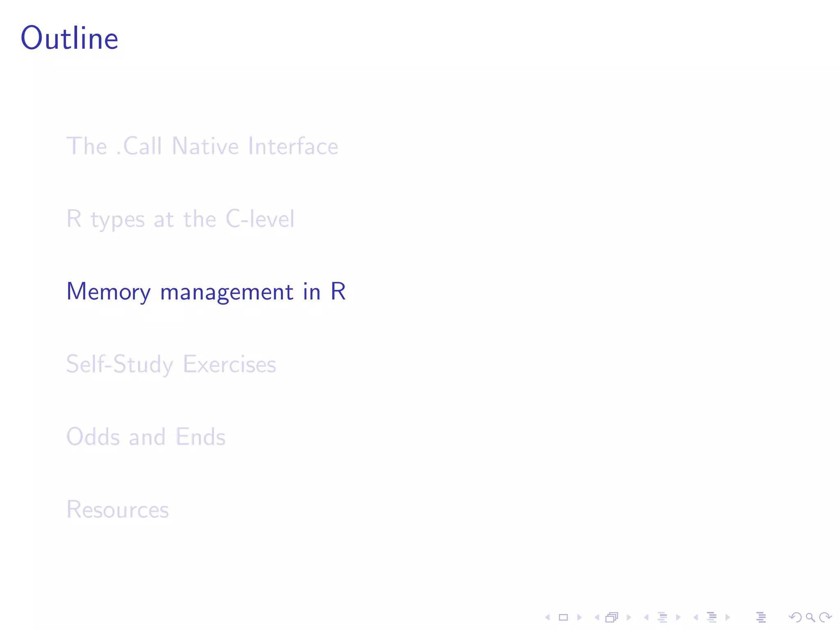Go to previous subsection arrow
Image resolution: width=840 pixels, height=630 pixels.
646,617
